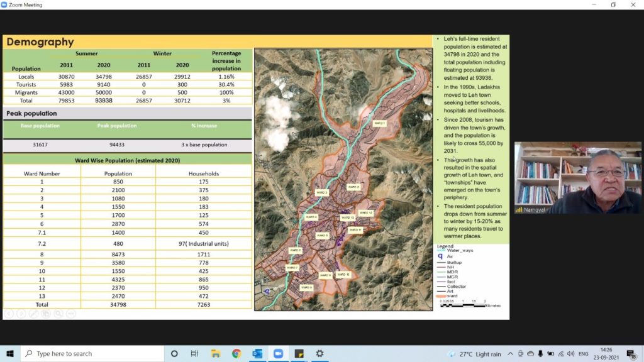
Task: Expand the hidden system tray icons
Action: coord(510,354)
